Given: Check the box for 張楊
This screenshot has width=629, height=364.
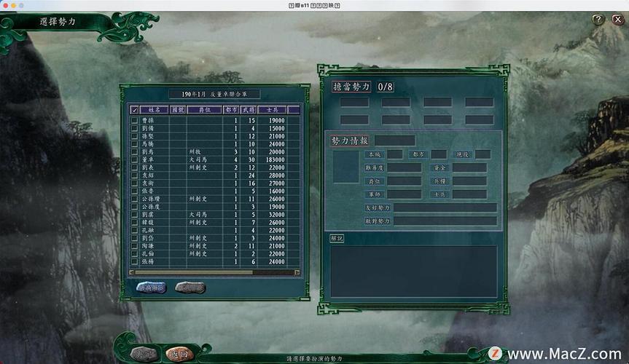Looking at the screenshot, I should [x=134, y=261].
